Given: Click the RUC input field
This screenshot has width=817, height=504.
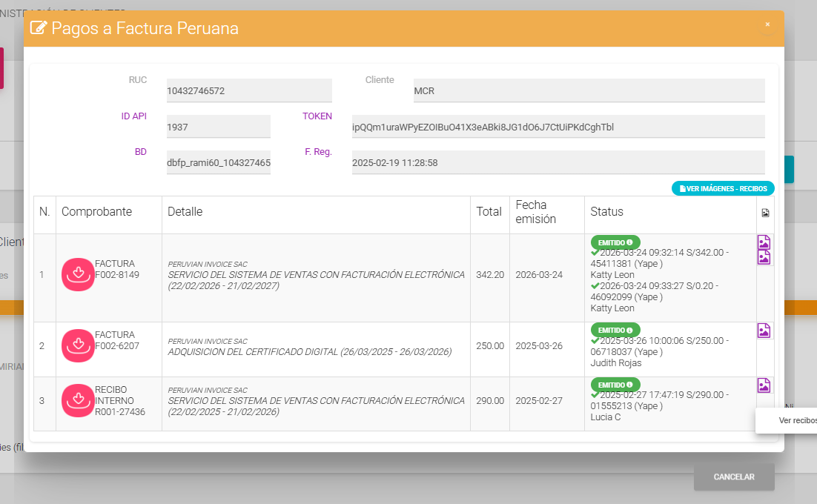Looking at the screenshot, I should pyautogui.click(x=249, y=90).
